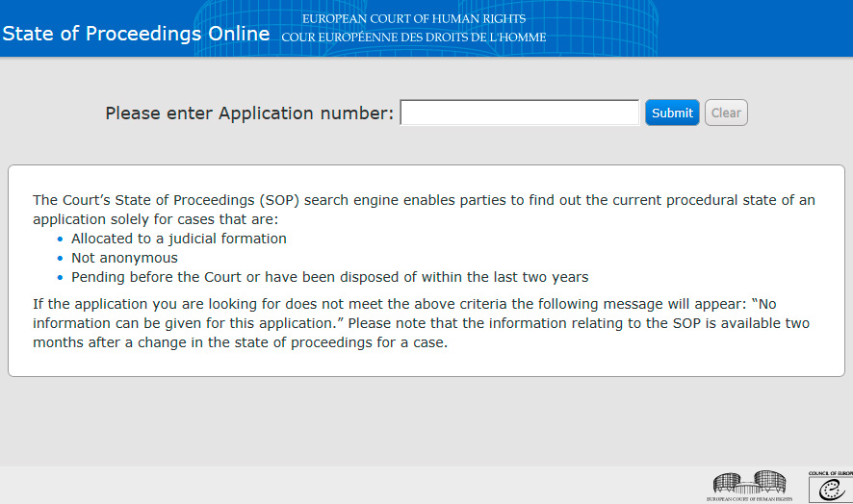Click the paragraph starting If the application you are

tap(421, 323)
